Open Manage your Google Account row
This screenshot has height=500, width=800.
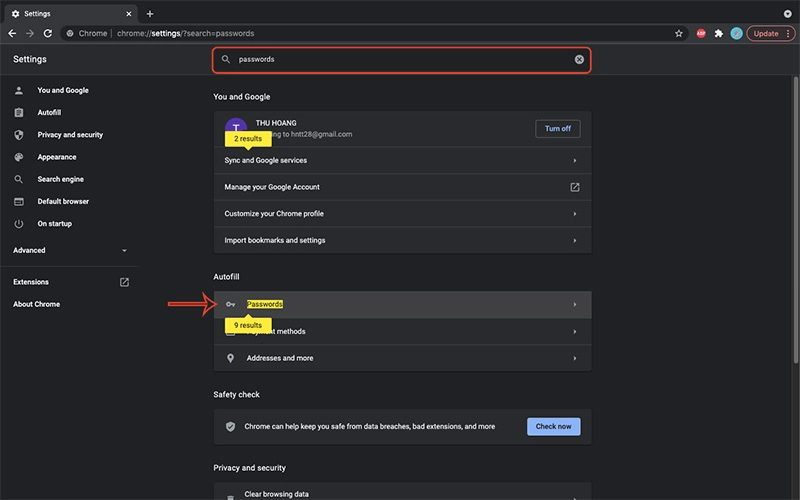point(403,187)
